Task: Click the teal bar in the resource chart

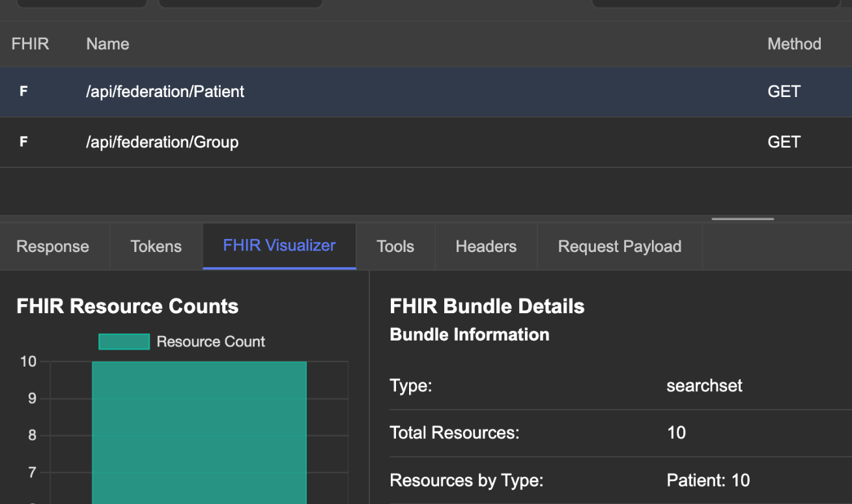Action: [x=199, y=430]
